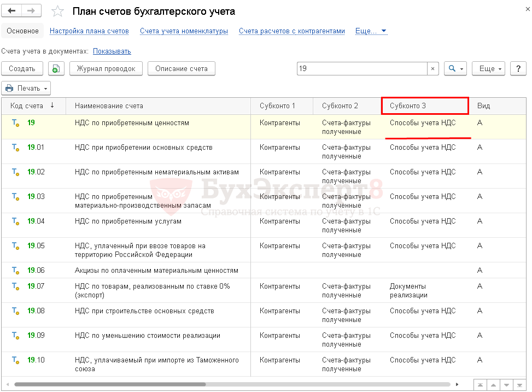Screen dimensions: 532x392
Task: Click the create-by-copy icon button
Action: (56, 68)
